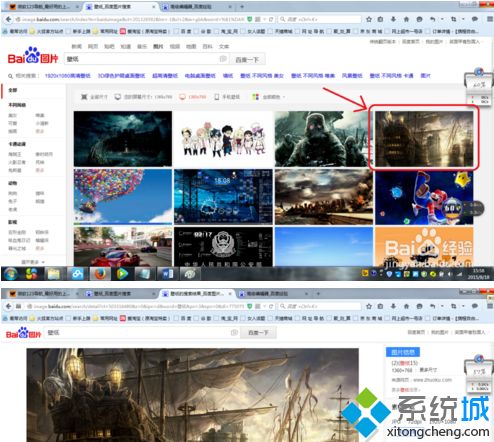Switch to fourth tab in lower browser
494x442 pixels.
coord(273,293)
